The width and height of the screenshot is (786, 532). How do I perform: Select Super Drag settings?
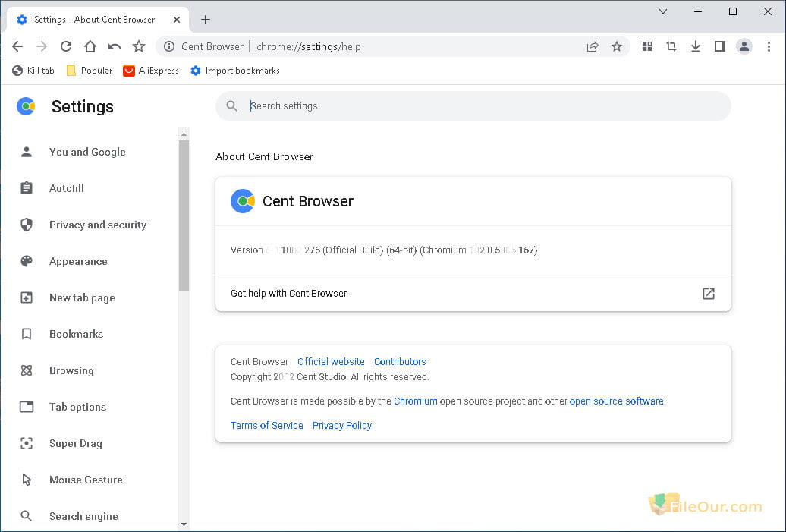[76, 443]
